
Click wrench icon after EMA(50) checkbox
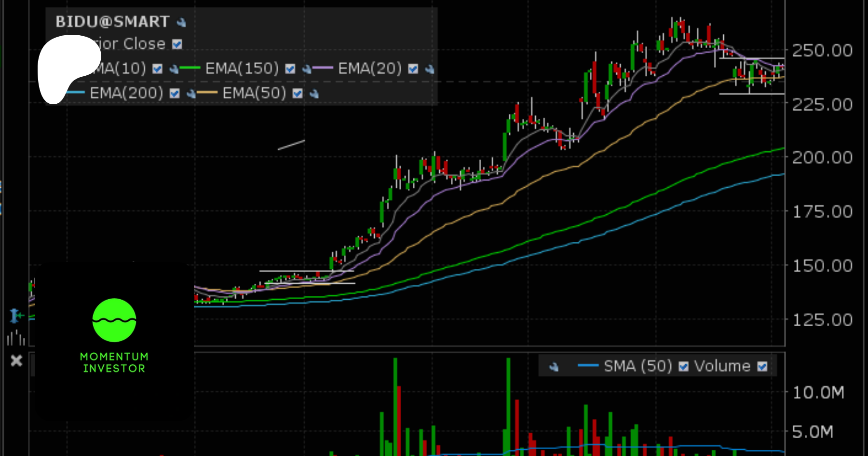314,94
